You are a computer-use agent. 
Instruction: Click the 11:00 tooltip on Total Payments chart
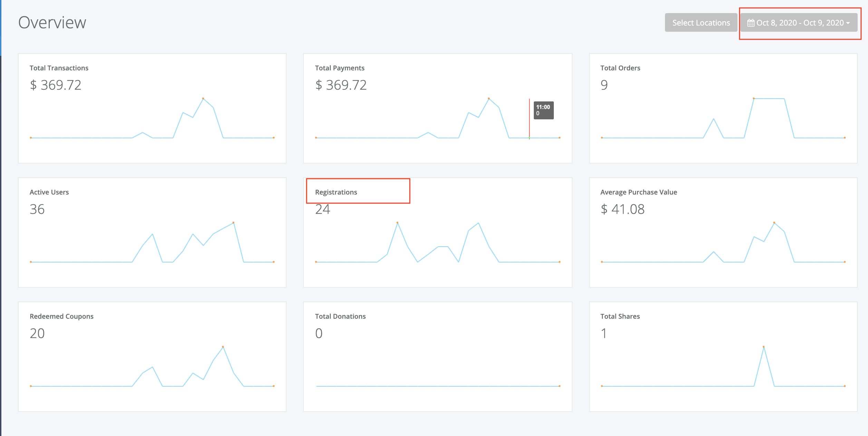(x=543, y=110)
